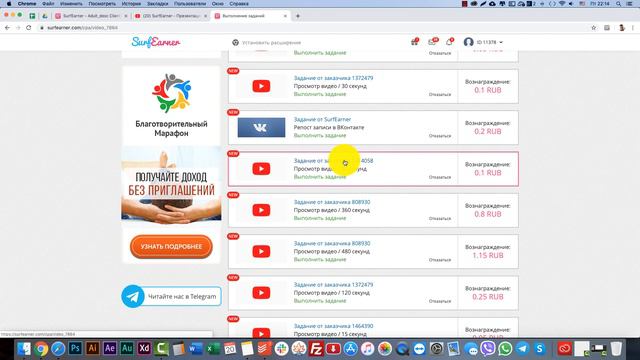Screen dimensions: 640x360
Task: Click the YouTube icon of the 30 секунд task
Action: [x=261, y=86]
